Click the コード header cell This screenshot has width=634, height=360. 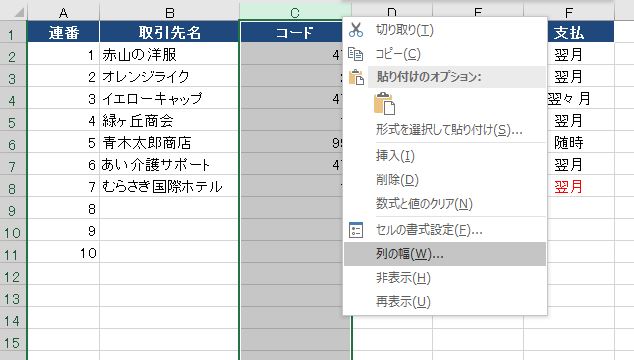[x=291, y=32]
